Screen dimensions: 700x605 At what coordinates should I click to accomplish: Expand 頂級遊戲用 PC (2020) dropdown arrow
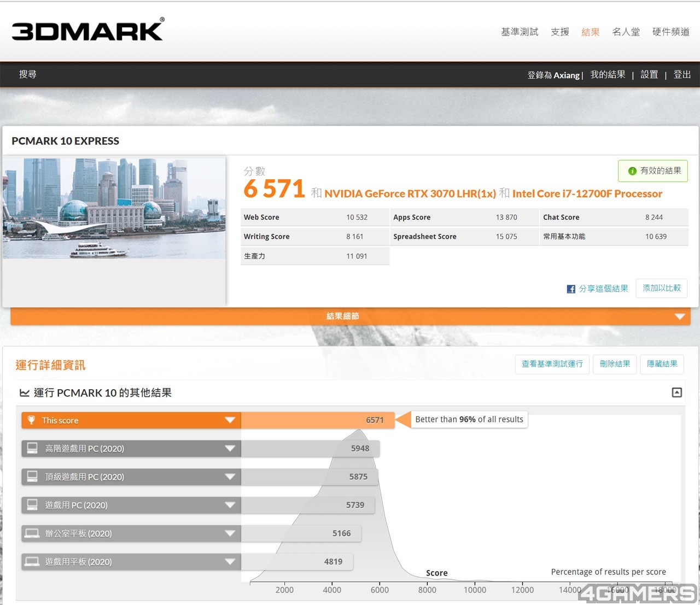click(230, 477)
